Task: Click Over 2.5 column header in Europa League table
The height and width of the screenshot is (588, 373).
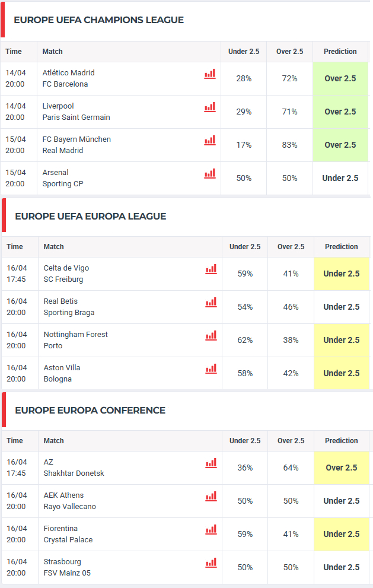Action: pos(291,247)
